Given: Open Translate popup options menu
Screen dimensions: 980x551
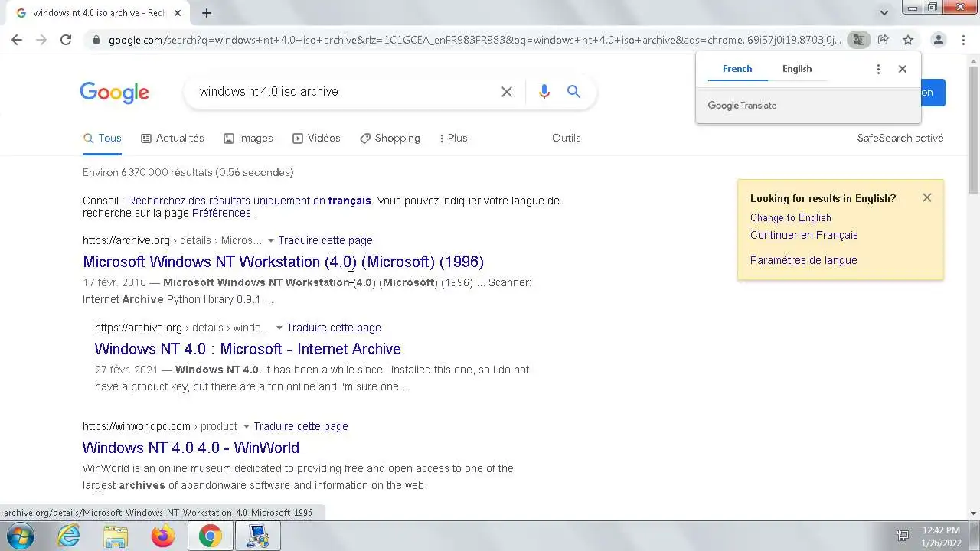Looking at the screenshot, I should pos(878,69).
